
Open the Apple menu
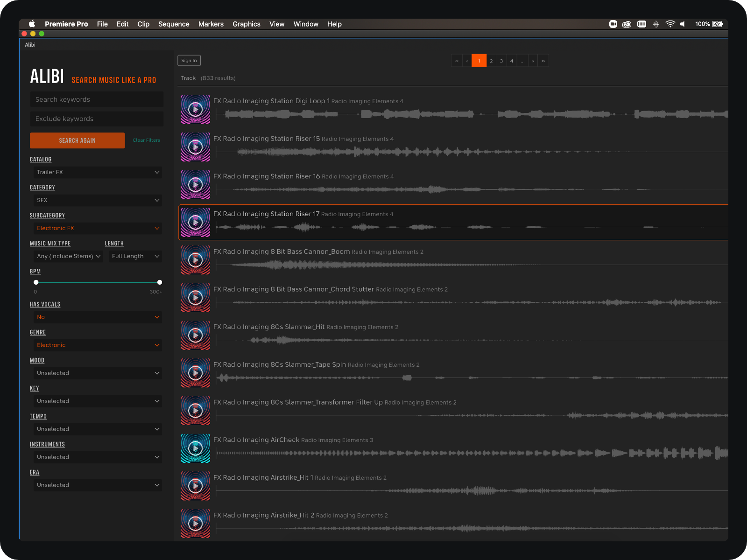[32, 24]
